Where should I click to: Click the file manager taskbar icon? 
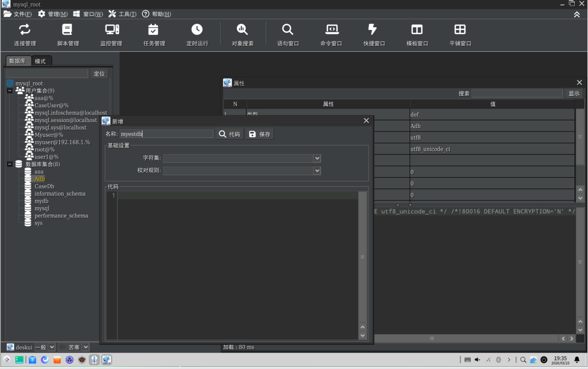coord(32,360)
